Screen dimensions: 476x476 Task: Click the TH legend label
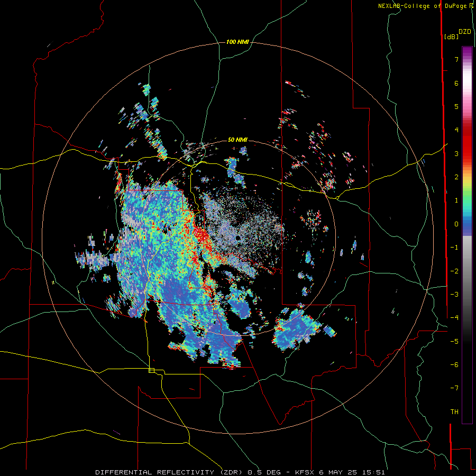click(454, 412)
